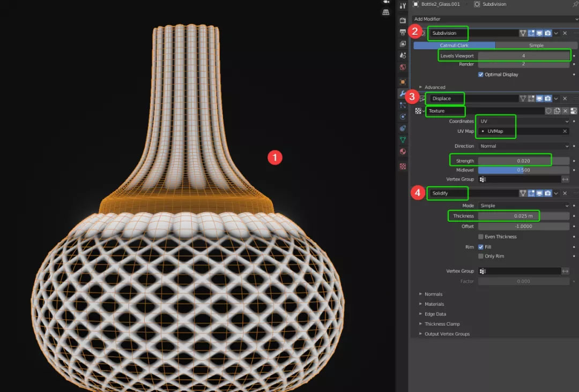Enable Even Thickness checkbox
Viewport: 579px width, 392px height.
tap(481, 237)
